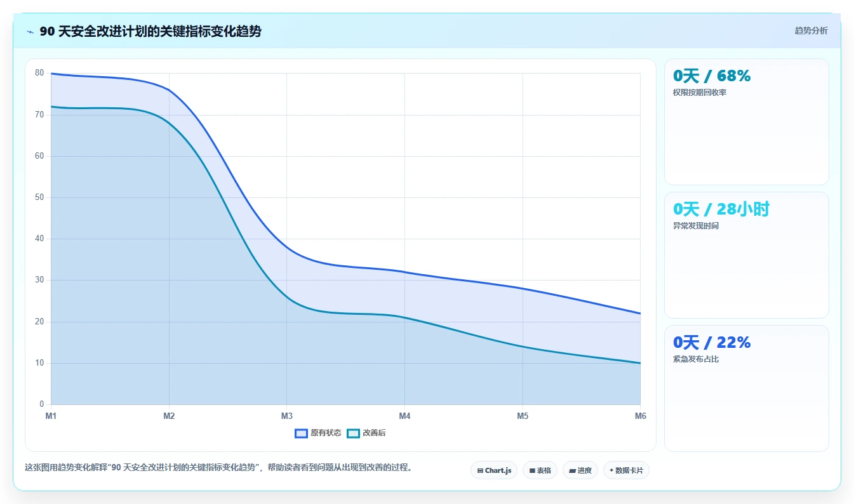Click the caption text below the chart
This screenshot has width=854, height=504.
pyautogui.click(x=220, y=467)
